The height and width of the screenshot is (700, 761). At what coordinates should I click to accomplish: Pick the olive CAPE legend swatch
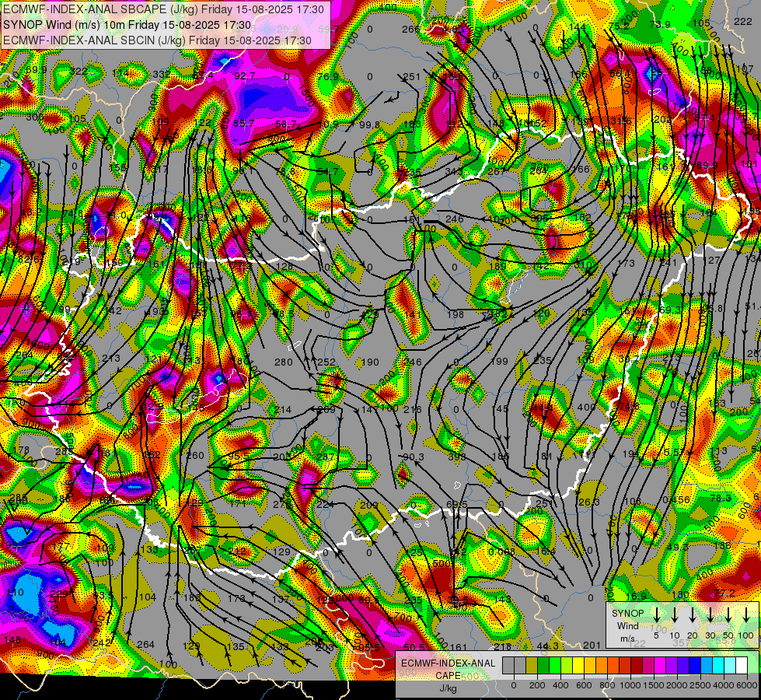532,665
